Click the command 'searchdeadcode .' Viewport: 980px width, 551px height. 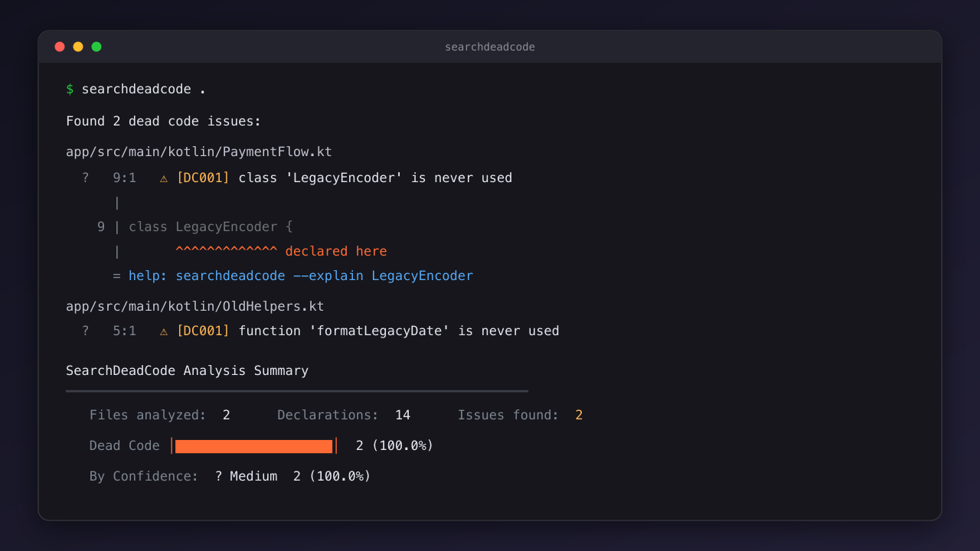pyautogui.click(x=144, y=89)
